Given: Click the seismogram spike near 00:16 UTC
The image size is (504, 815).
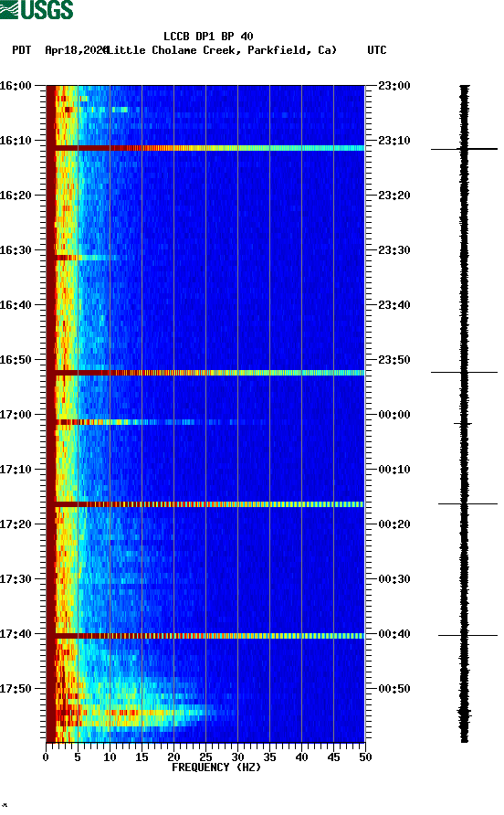Looking at the screenshot, I should [x=467, y=503].
